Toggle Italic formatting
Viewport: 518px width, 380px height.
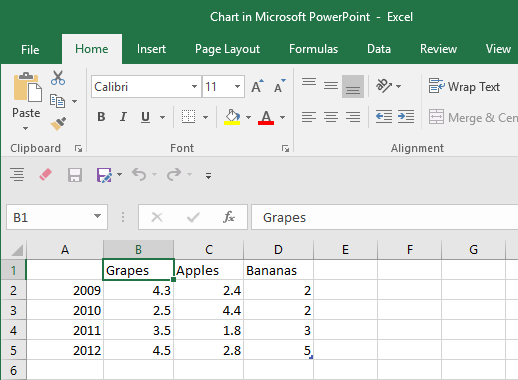click(123, 117)
